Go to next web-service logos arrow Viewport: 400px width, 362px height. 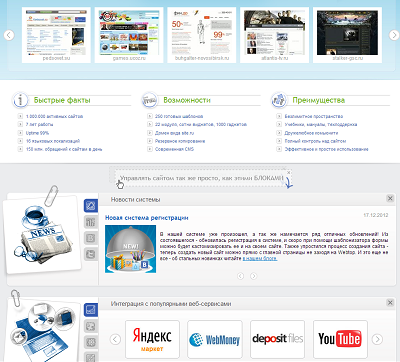pyautogui.click(x=377, y=339)
